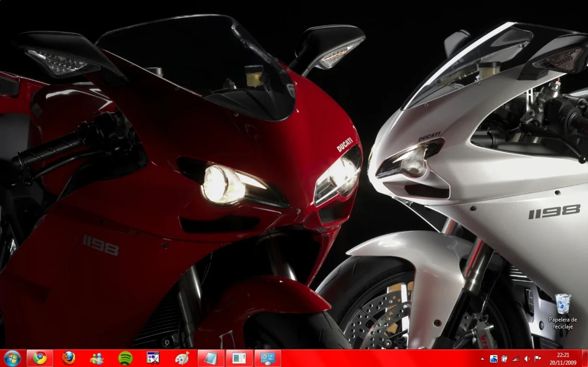Click the blue tray application icon

click(494, 359)
